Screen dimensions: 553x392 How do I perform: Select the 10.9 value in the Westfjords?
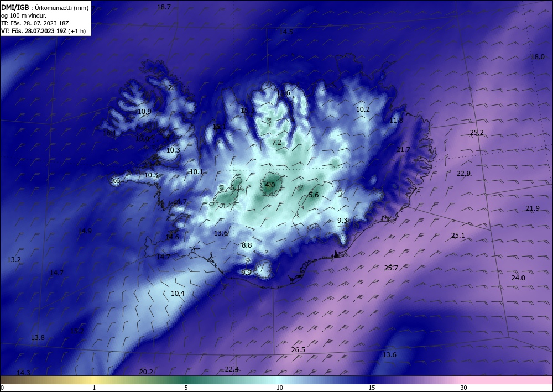tap(144, 111)
